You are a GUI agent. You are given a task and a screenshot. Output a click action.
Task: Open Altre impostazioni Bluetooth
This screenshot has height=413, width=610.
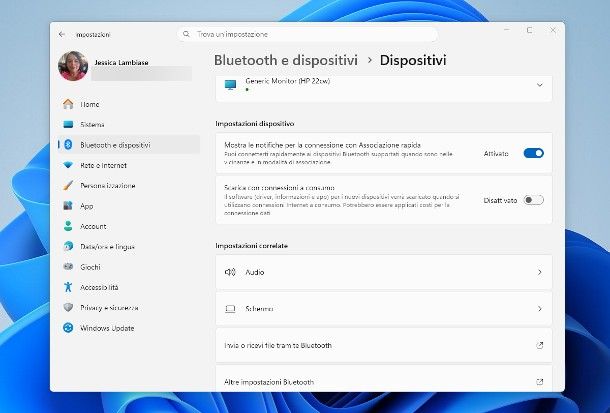click(x=384, y=380)
